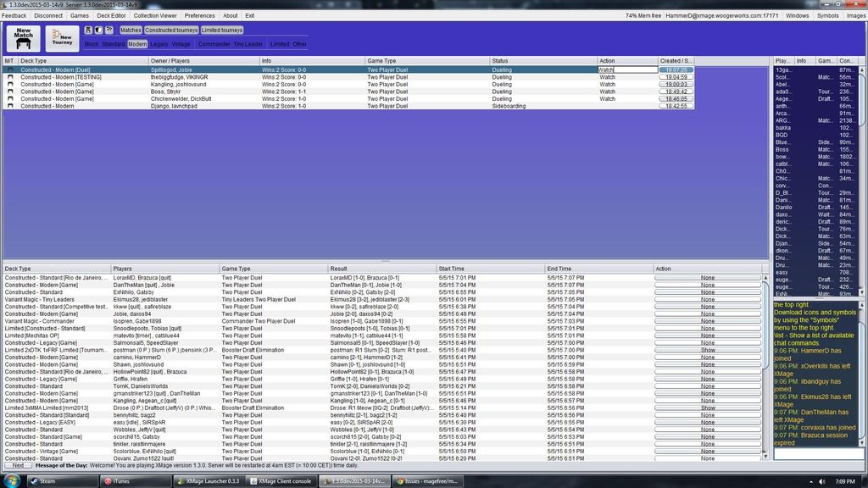Toggle the Modern format filter
This screenshot has height=488, width=868.
(x=136, y=44)
